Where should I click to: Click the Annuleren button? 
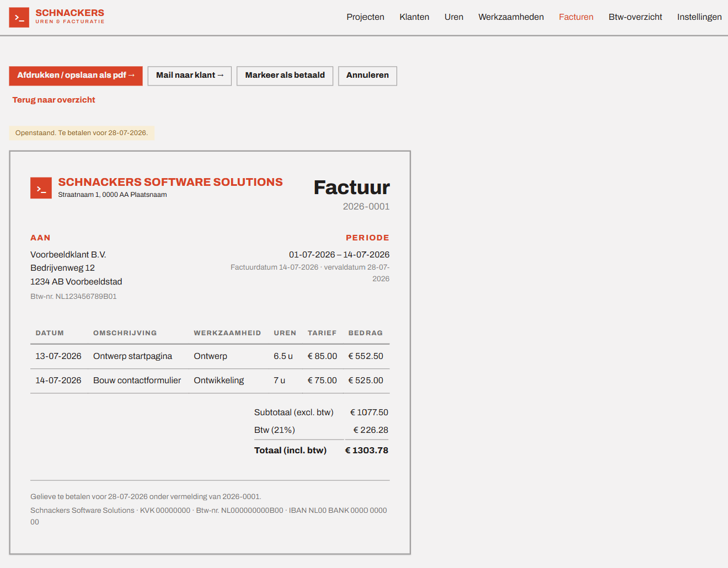tap(367, 76)
